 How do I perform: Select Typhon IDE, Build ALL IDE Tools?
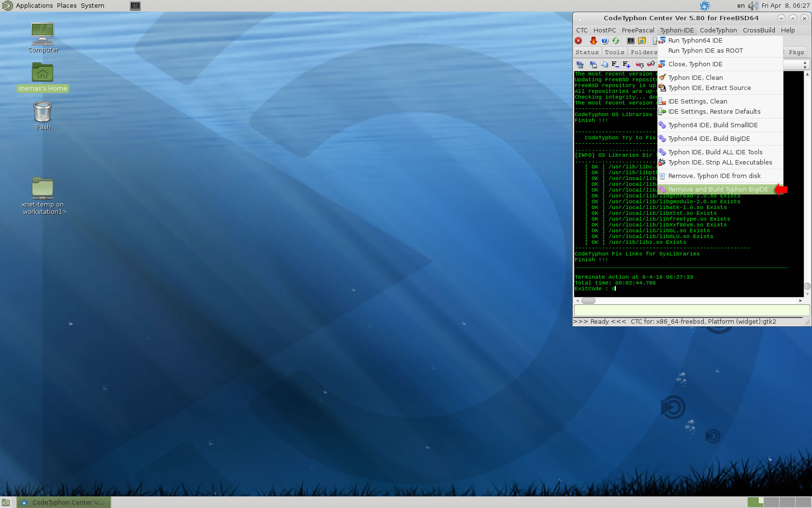(x=720, y=152)
